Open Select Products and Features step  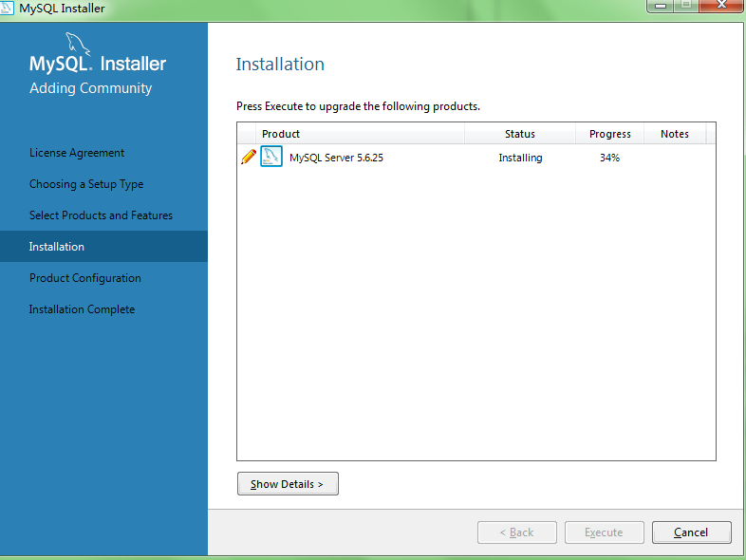pyautogui.click(x=101, y=215)
